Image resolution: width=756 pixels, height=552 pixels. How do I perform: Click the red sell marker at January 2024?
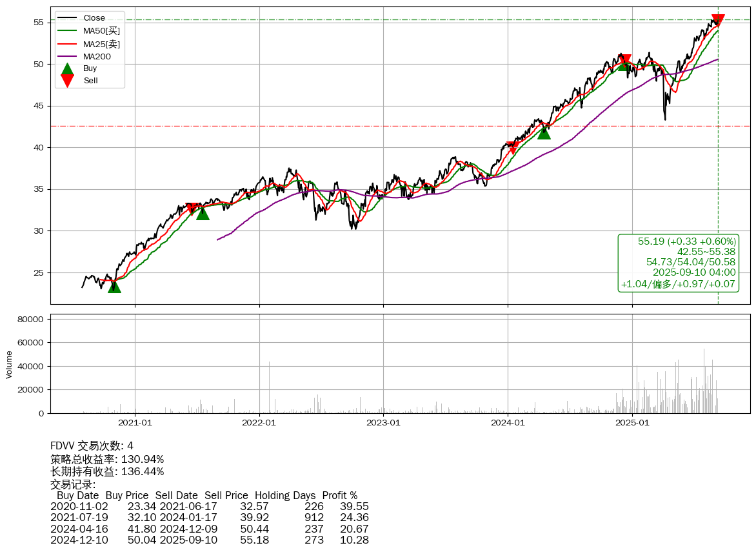tap(513, 148)
